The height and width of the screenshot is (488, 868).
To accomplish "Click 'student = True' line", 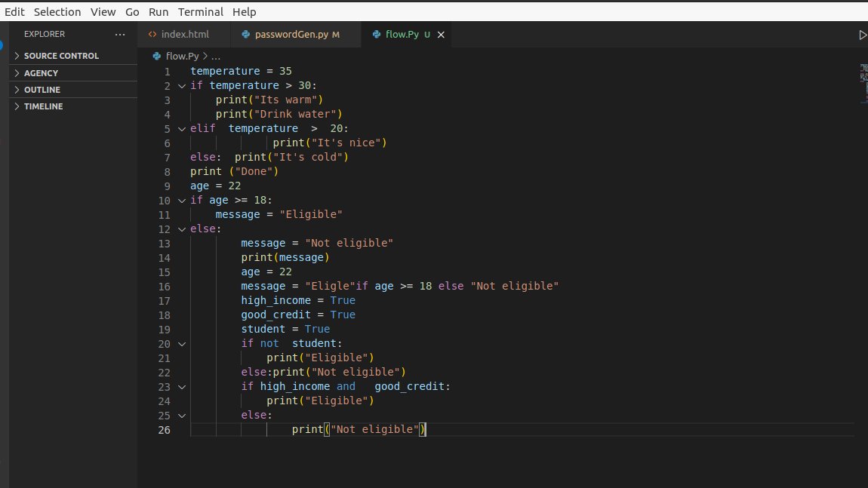I will tap(285, 329).
